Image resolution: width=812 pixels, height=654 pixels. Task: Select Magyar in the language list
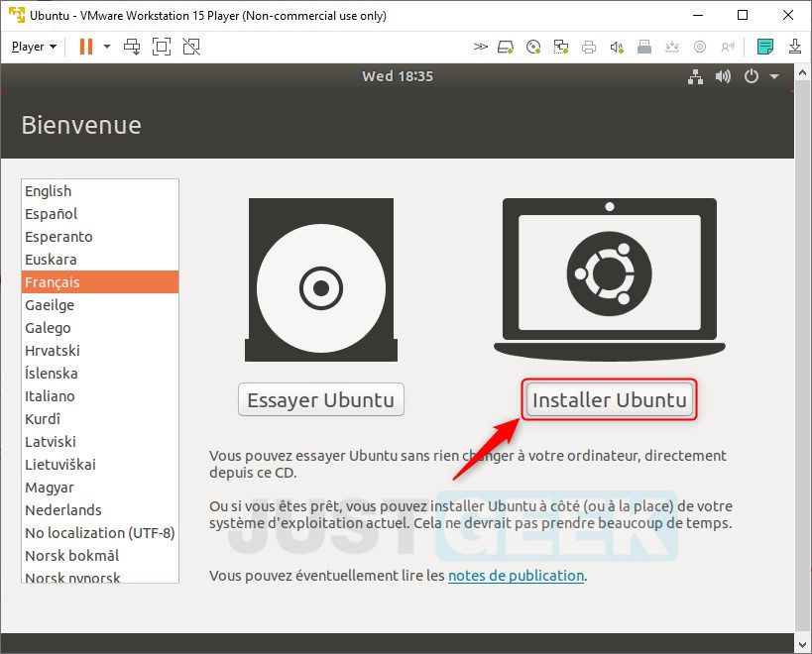point(100,487)
